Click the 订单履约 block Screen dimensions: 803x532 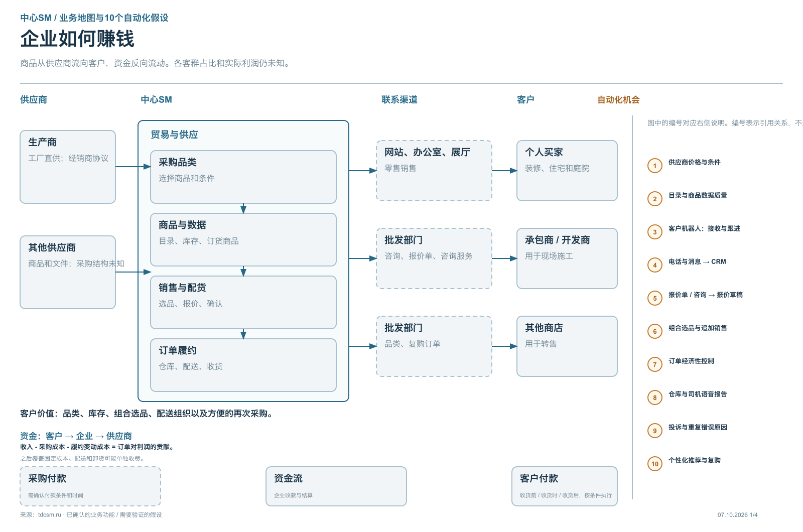(x=243, y=365)
